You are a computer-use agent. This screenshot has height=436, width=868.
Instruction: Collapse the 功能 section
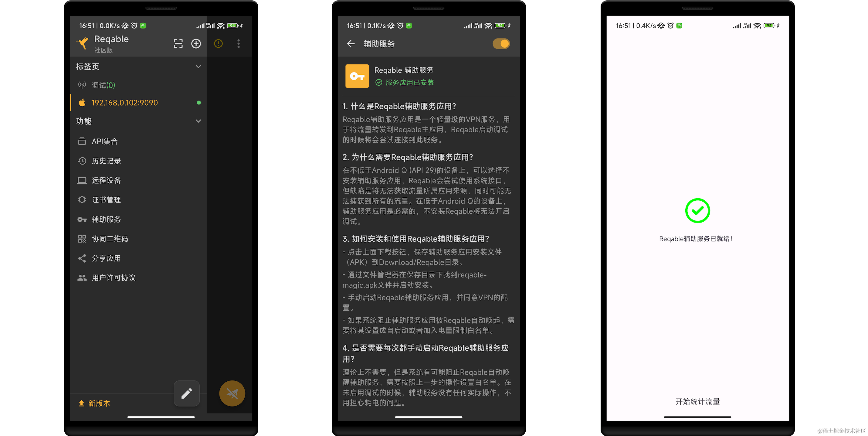click(198, 121)
